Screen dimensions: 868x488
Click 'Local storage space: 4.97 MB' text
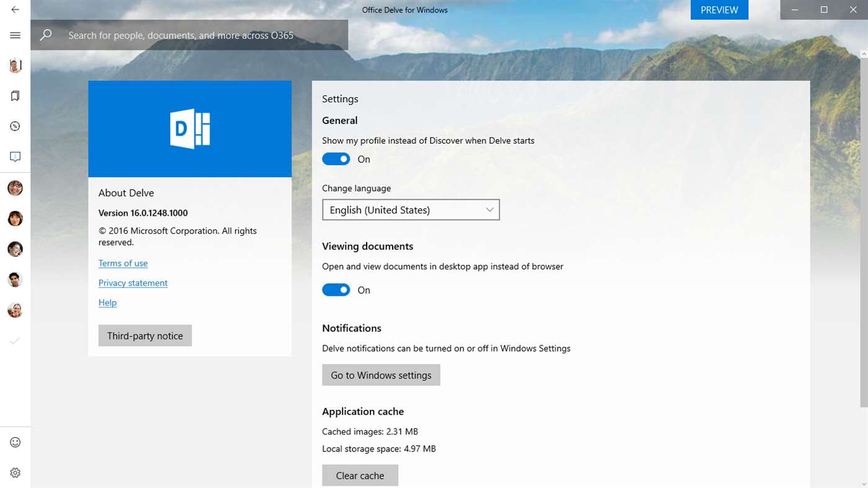coord(379,448)
